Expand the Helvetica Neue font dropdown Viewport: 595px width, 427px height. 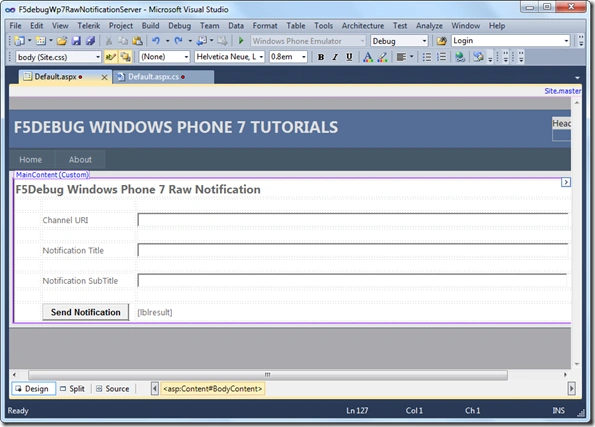(x=230, y=57)
